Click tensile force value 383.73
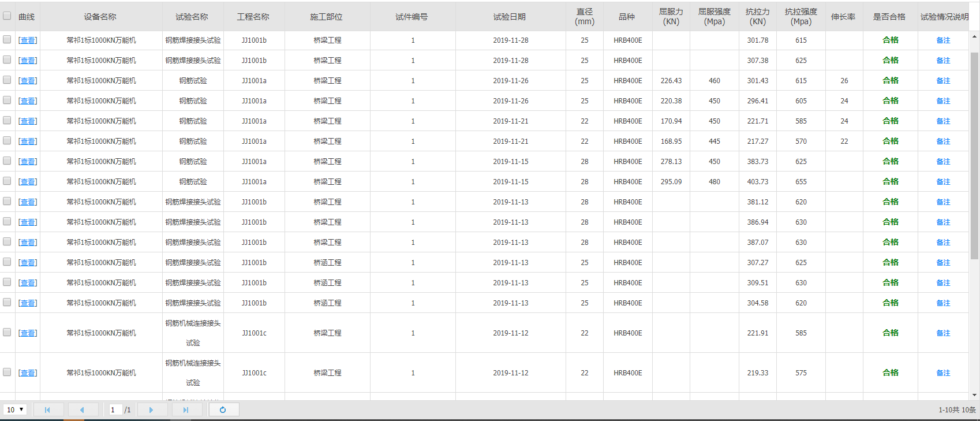Image resolution: width=980 pixels, height=421 pixels. pyautogui.click(x=758, y=162)
